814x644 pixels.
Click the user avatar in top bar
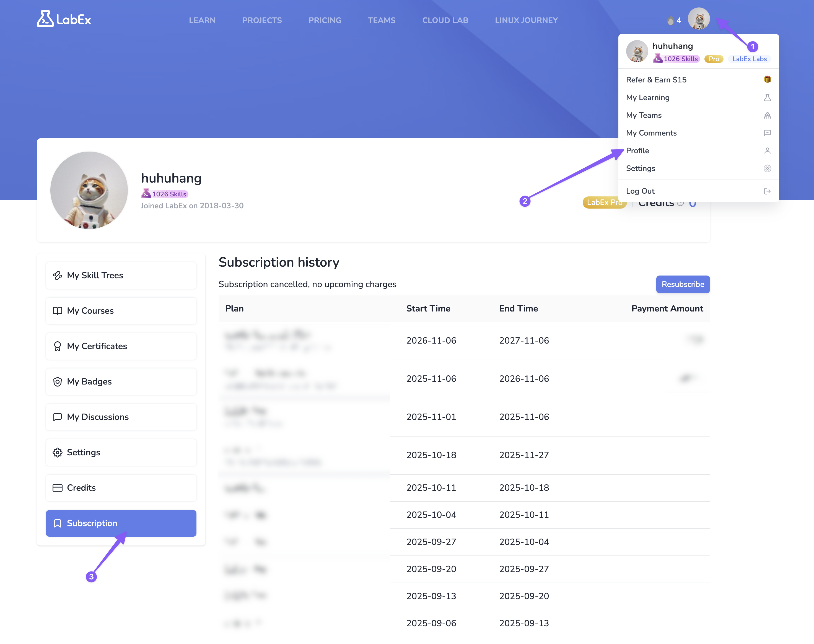coord(698,19)
